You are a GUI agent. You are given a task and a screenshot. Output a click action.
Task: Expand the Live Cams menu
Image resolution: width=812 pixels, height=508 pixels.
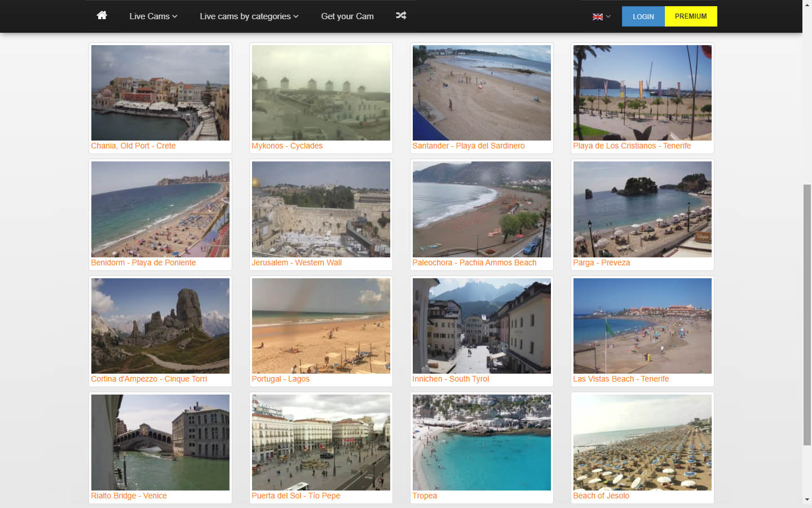coord(153,16)
